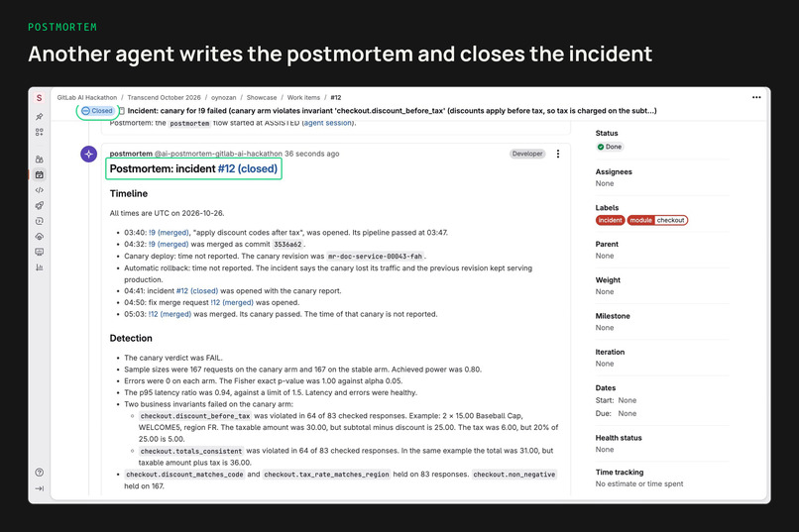The image size is (799, 532).
Task: Open the Build rocket icon in sidebar
Action: click(x=40, y=206)
